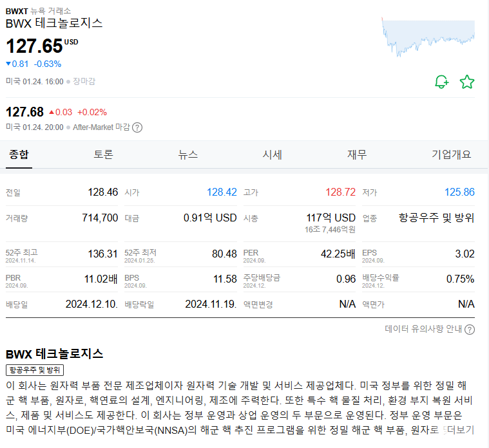Click the BWXT 뉴욕 거래소 ticker label
The width and height of the screenshot is (489, 448).
(x=39, y=11)
